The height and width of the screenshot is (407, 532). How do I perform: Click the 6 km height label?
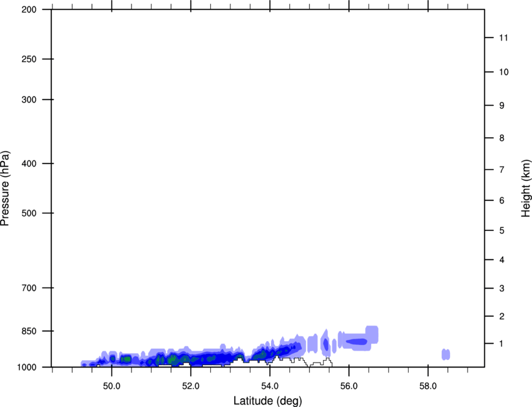502,200
